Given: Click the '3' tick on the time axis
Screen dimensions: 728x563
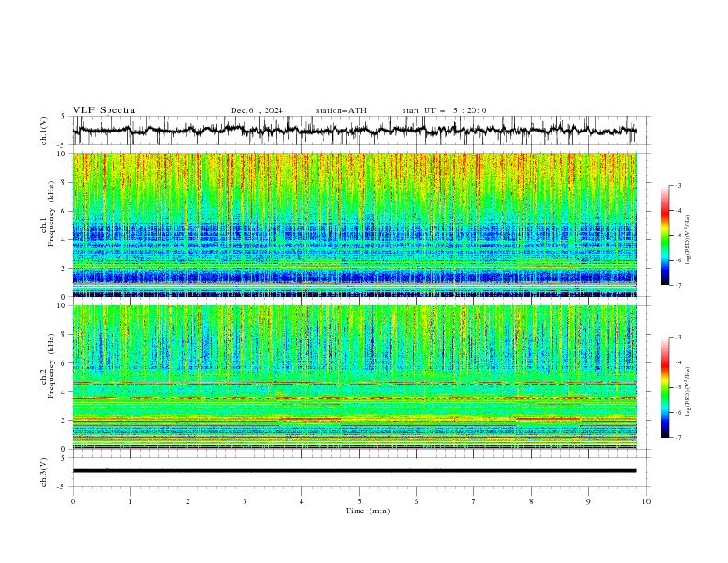Looking at the screenshot, I should pos(245,501).
